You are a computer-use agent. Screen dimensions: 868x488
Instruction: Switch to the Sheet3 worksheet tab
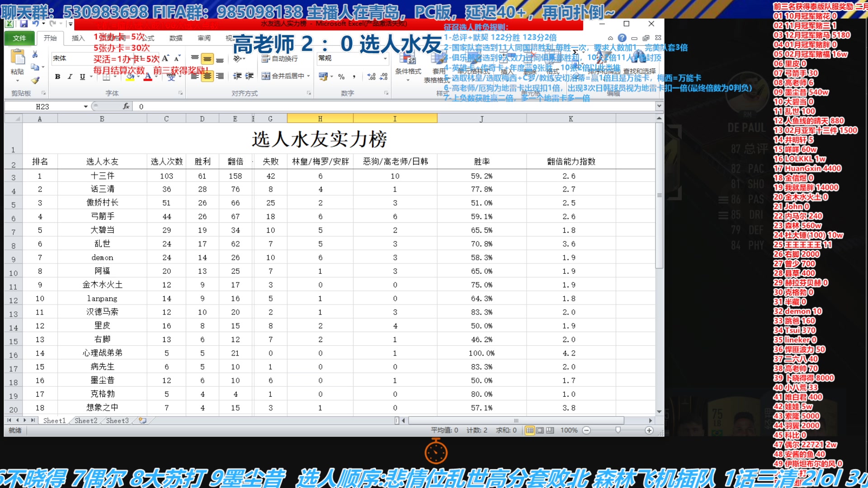tap(118, 420)
